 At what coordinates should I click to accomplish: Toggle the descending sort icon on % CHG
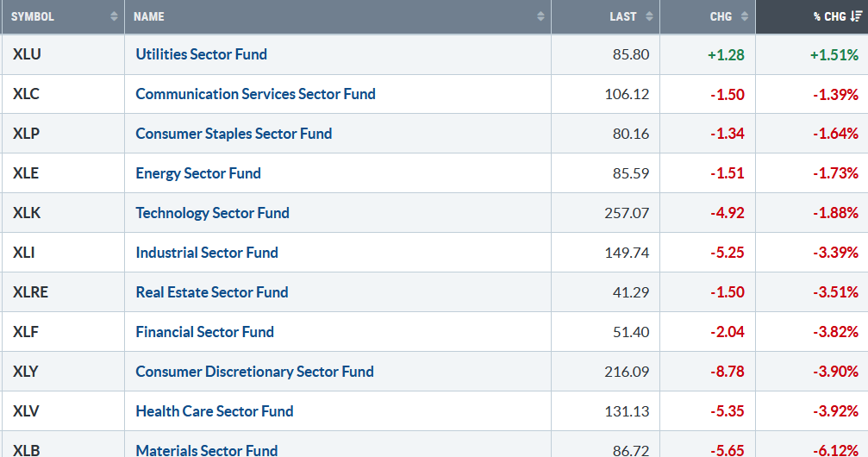pyautogui.click(x=856, y=16)
